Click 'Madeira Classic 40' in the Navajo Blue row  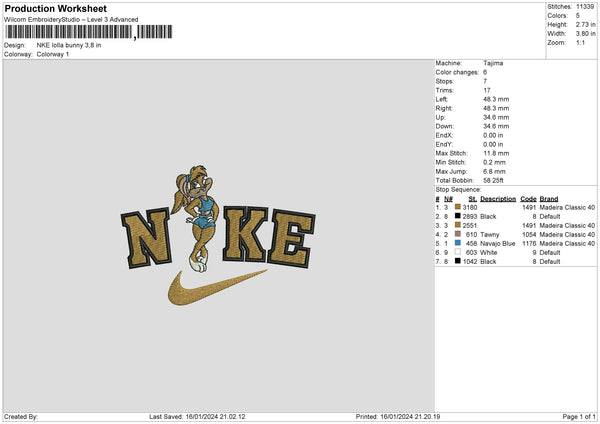(567, 244)
